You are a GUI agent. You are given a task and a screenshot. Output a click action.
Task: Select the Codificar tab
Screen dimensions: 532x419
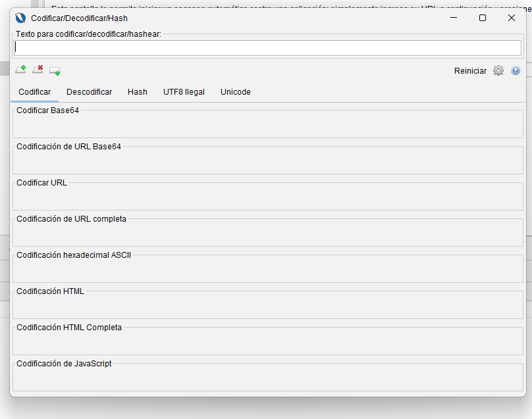(34, 92)
